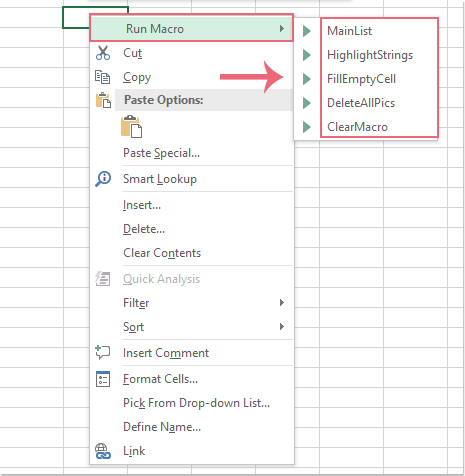Click the large Paste clipboard button

point(131,126)
